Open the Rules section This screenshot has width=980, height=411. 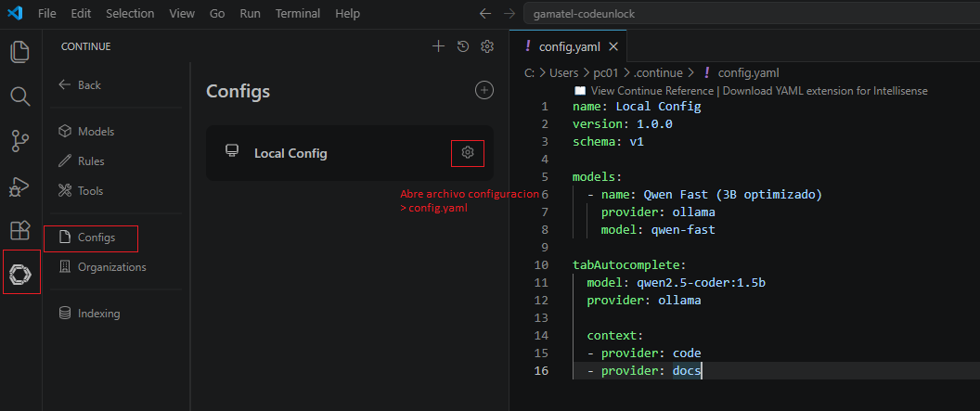[x=82, y=161]
